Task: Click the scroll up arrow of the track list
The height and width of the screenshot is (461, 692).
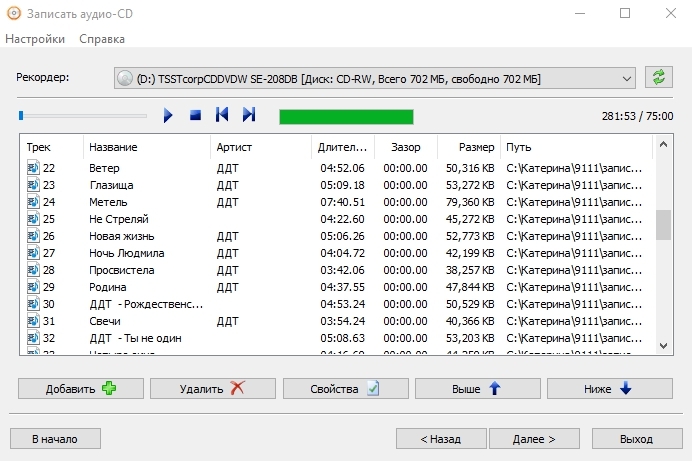Action: click(663, 145)
